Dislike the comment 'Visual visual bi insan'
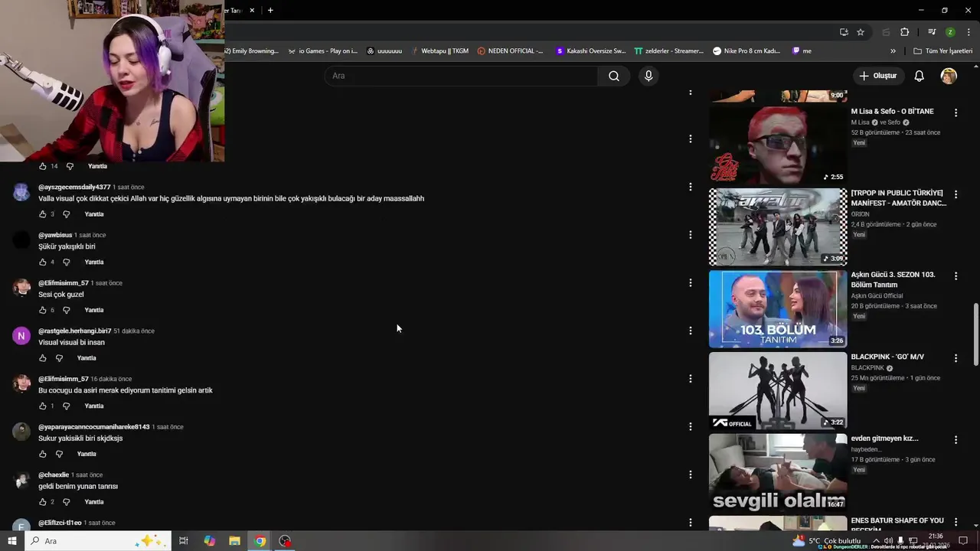This screenshot has width=980, height=551. click(x=59, y=358)
